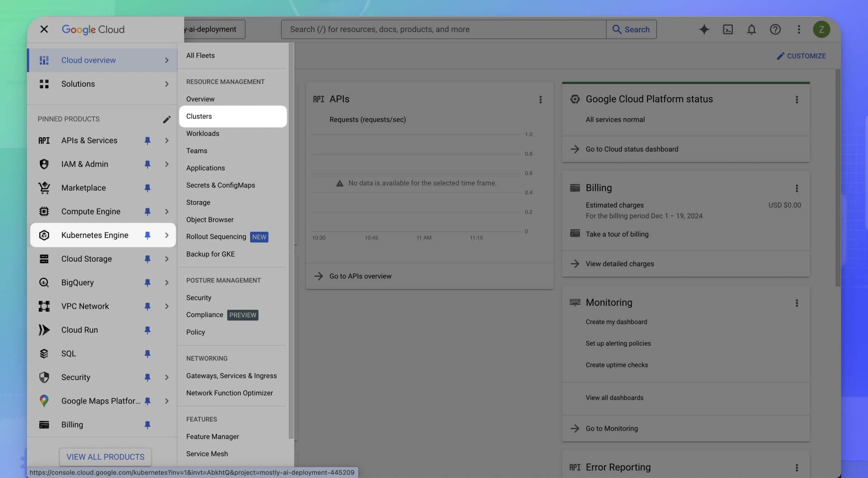Screen dimensions: 868x478
Task: Open the notifications bell
Action: pos(751,29)
